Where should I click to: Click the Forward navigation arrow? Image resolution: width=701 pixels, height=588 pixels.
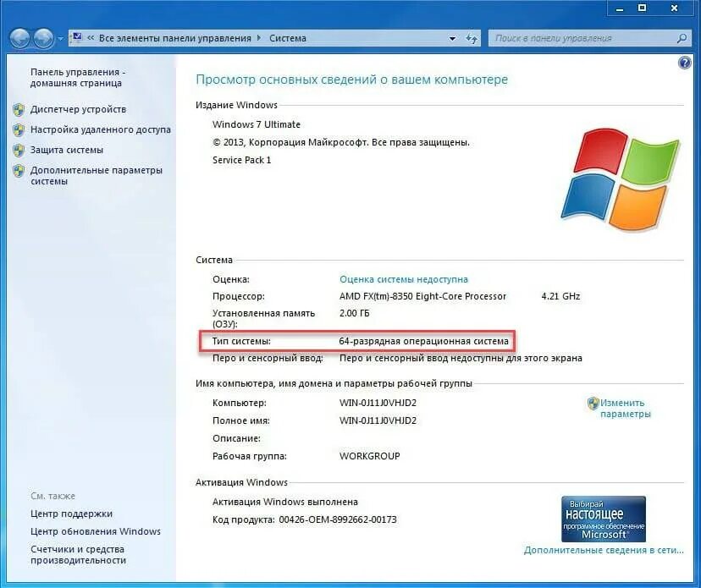43,38
